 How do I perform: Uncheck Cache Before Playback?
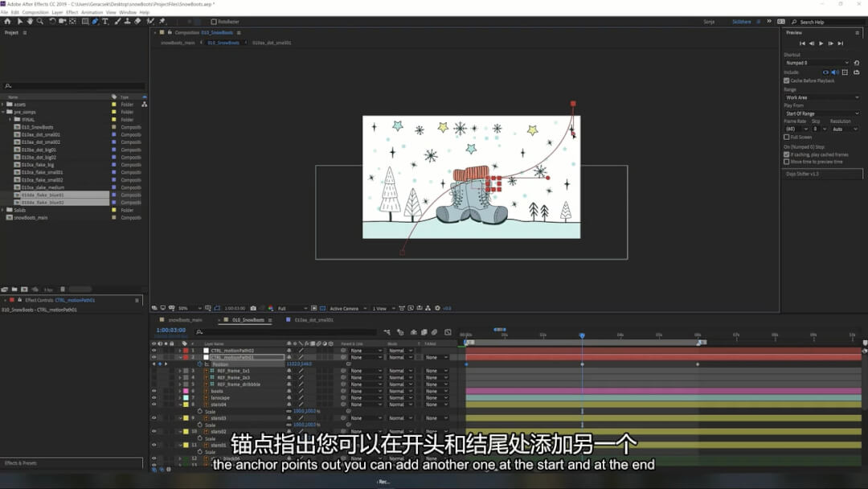[786, 80]
